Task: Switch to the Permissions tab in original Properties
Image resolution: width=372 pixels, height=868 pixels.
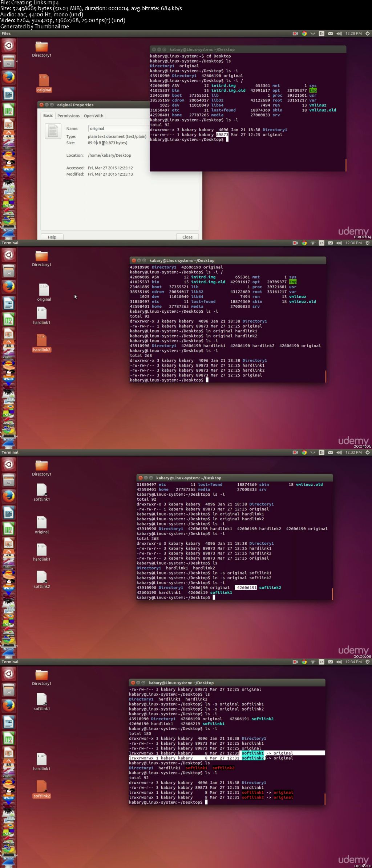Action: pos(68,116)
